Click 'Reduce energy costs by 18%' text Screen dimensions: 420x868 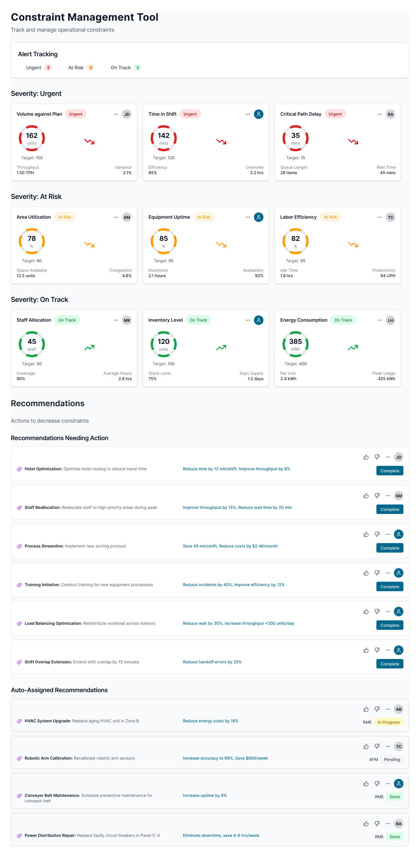coord(211,721)
